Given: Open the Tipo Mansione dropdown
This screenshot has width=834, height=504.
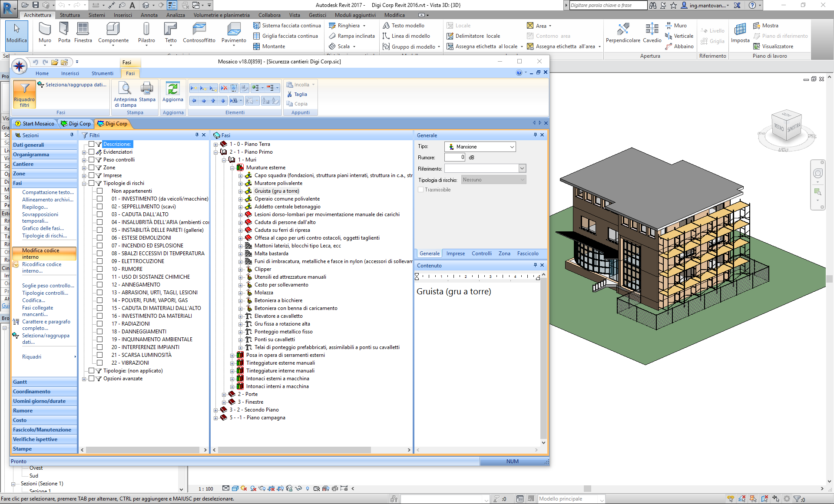Looking at the screenshot, I should pos(512,147).
